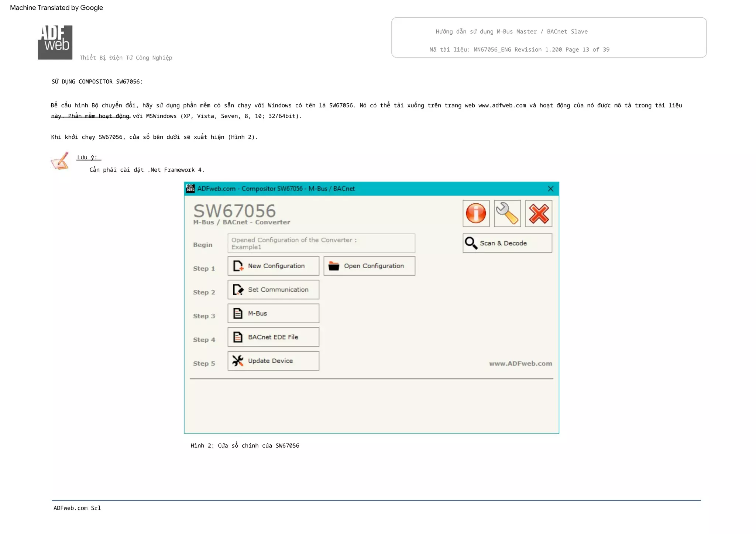The width and height of the screenshot is (756, 534).
Task: Click the footer text "ADFweb.com Srl"
Action: [77, 508]
